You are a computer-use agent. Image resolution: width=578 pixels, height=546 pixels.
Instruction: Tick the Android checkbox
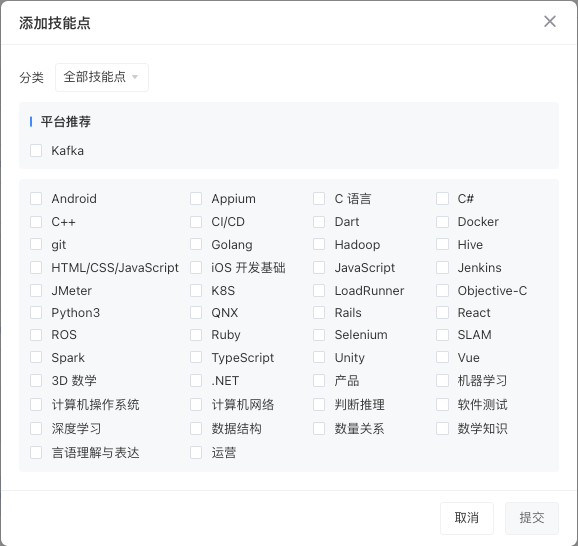click(36, 198)
